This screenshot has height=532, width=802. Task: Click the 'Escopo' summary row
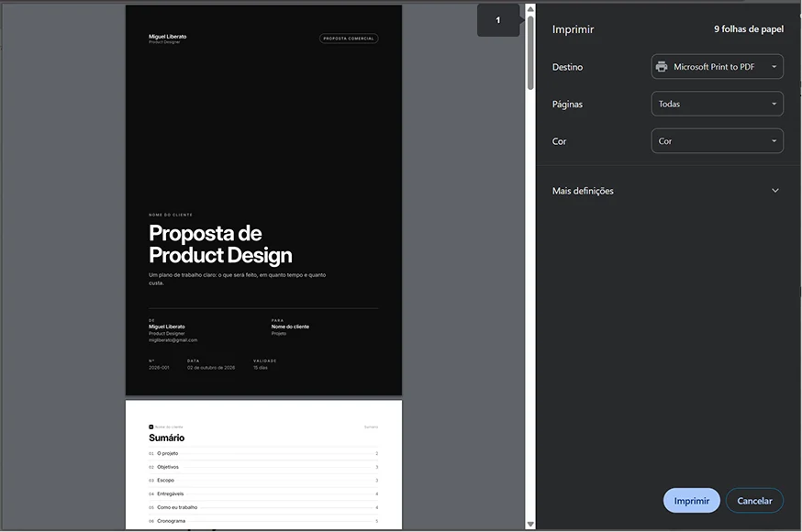coord(263,481)
